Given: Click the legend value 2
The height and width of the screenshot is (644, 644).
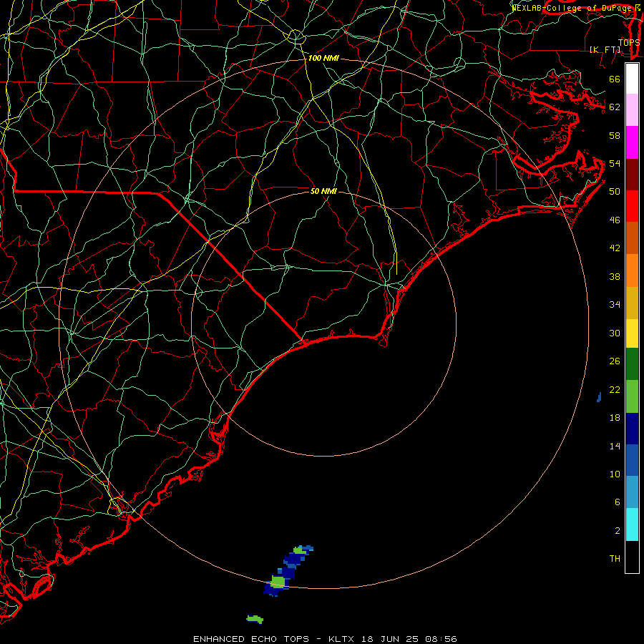Looking at the screenshot, I should coord(618,530).
